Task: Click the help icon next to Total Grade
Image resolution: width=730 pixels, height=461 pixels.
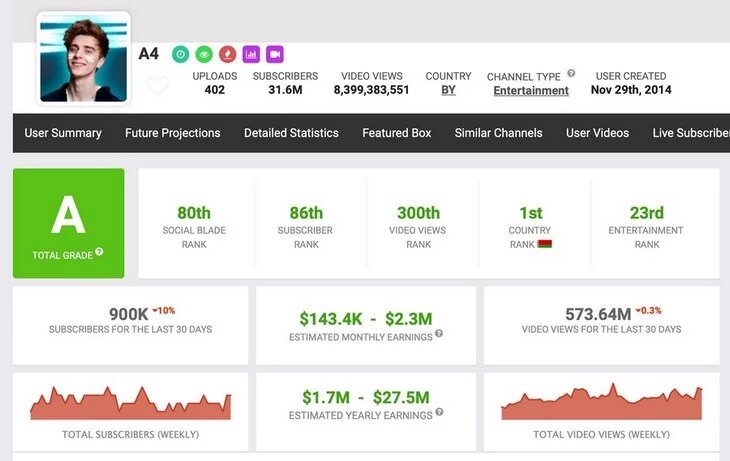Action: click(x=99, y=251)
